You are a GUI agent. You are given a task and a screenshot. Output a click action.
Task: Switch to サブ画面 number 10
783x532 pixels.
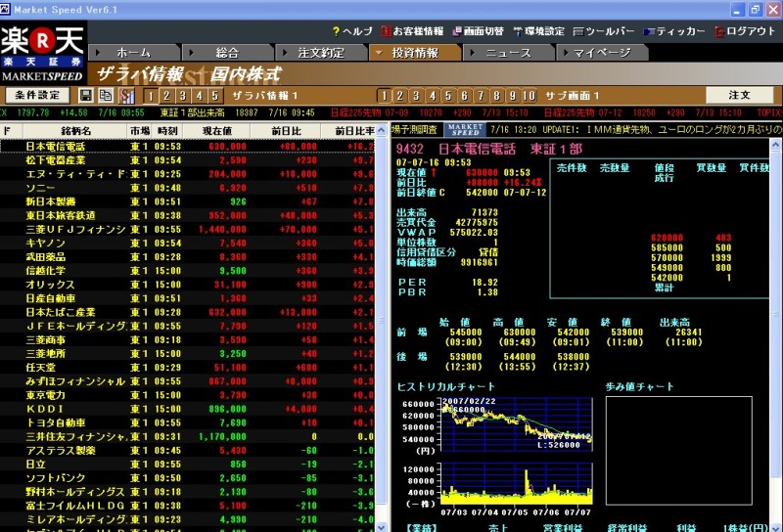(x=529, y=95)
